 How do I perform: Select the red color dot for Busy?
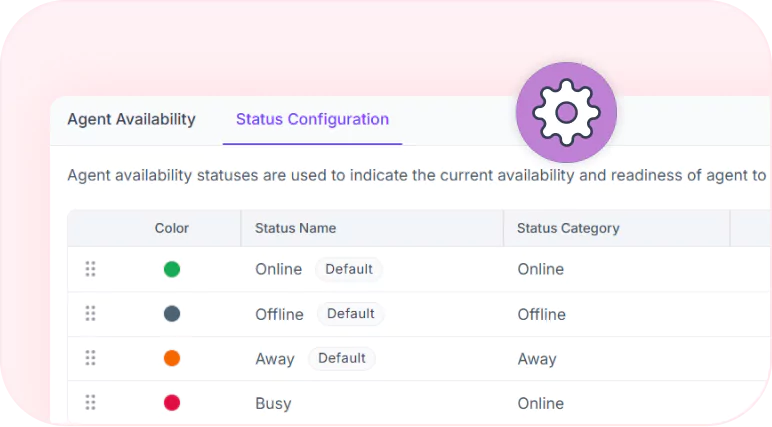click(172, 403)
